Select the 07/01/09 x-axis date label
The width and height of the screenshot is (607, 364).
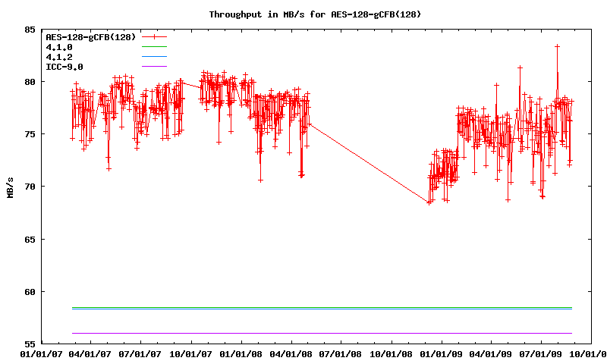tap(541, 353)
